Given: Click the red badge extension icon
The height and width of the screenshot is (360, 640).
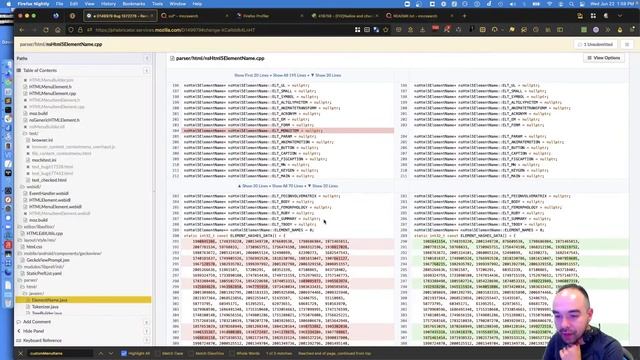Looking at the screenshot, I should [x=435, y=29].
